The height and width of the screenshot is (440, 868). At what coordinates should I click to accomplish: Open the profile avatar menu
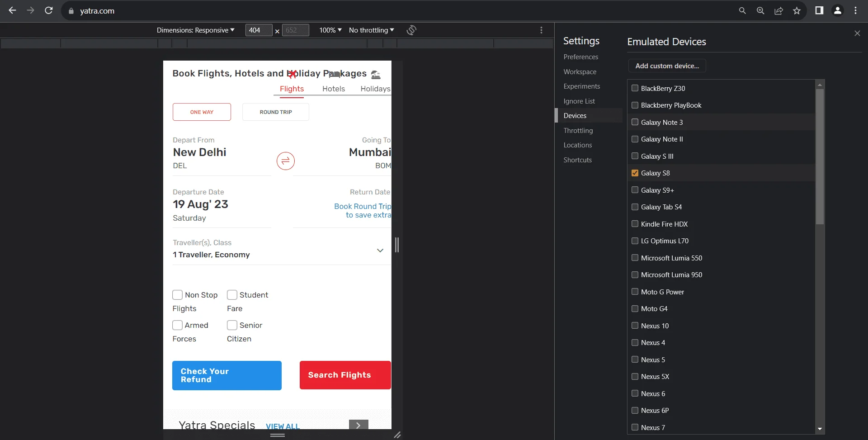(838, 10)
